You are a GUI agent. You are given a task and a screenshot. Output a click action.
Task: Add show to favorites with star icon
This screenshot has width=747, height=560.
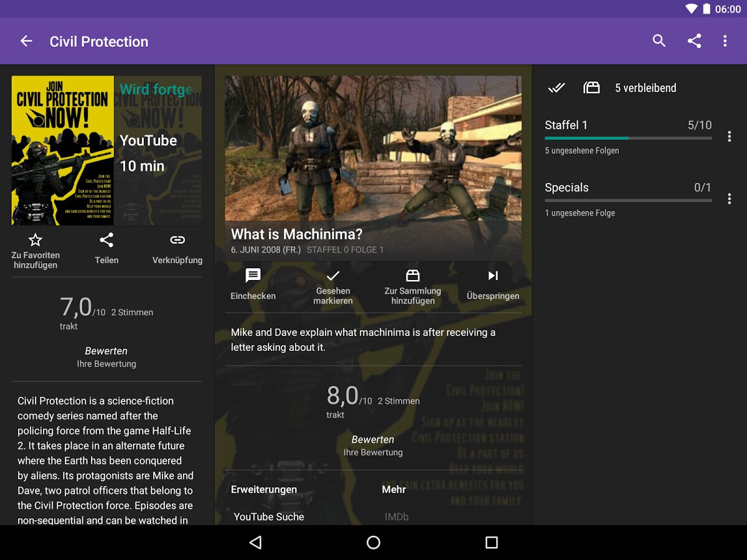(35, 240)
